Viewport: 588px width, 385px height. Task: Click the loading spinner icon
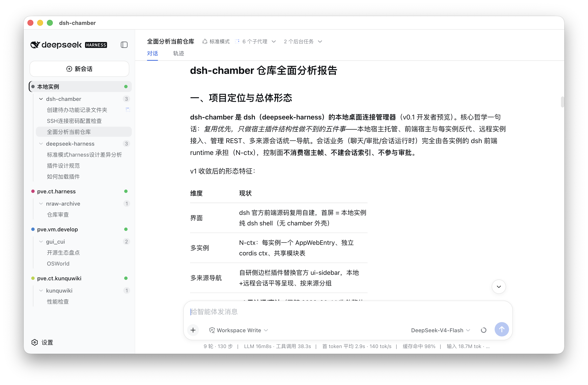(483, 330)
